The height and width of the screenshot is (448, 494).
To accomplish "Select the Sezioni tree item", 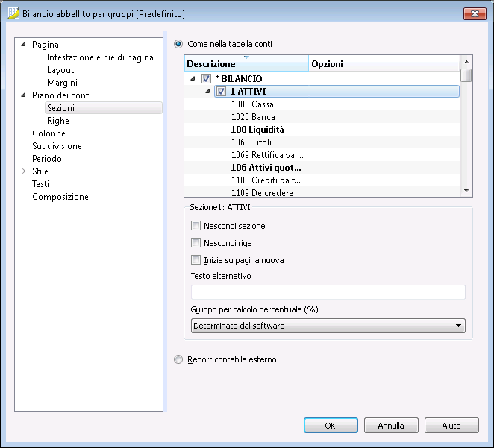I will (x=104, y=108).
